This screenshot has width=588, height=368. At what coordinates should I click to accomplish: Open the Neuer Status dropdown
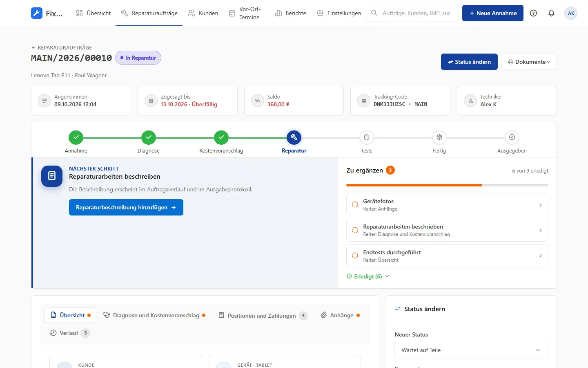click(x=471, y=350)
